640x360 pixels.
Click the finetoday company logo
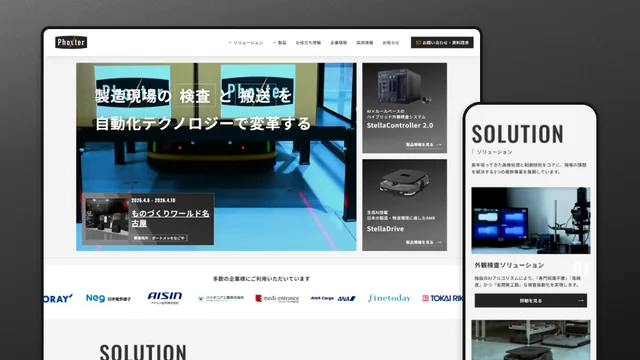tap(389, 298)
